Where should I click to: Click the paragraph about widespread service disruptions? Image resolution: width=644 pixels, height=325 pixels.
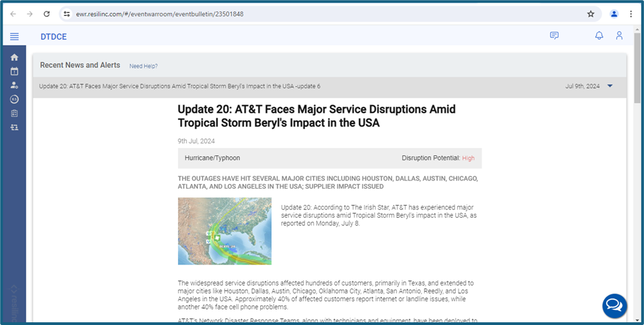pos(325,295)
